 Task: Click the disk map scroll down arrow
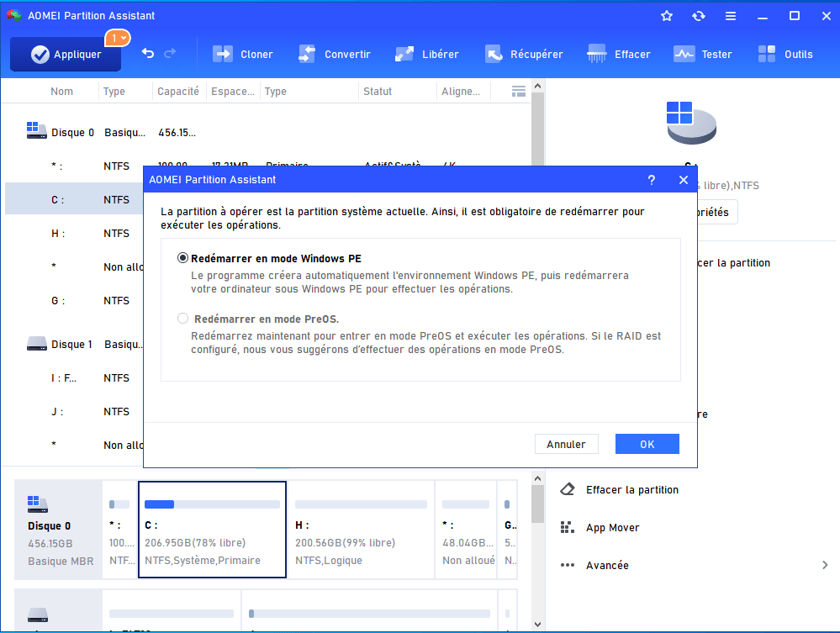[x=538, y=625]
